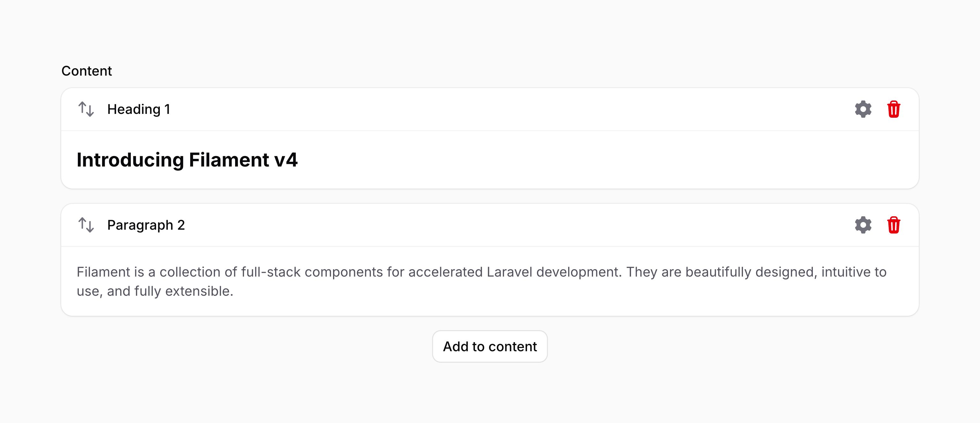Click the "Introducing Filament v4" heading preview
The height and width of the screenshot is (423, 980).
187,160
